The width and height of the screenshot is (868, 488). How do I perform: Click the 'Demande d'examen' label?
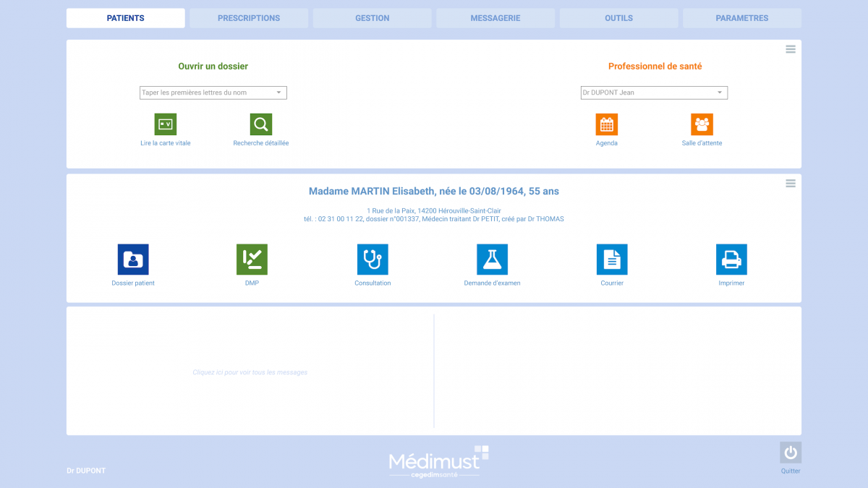[492, 283]
